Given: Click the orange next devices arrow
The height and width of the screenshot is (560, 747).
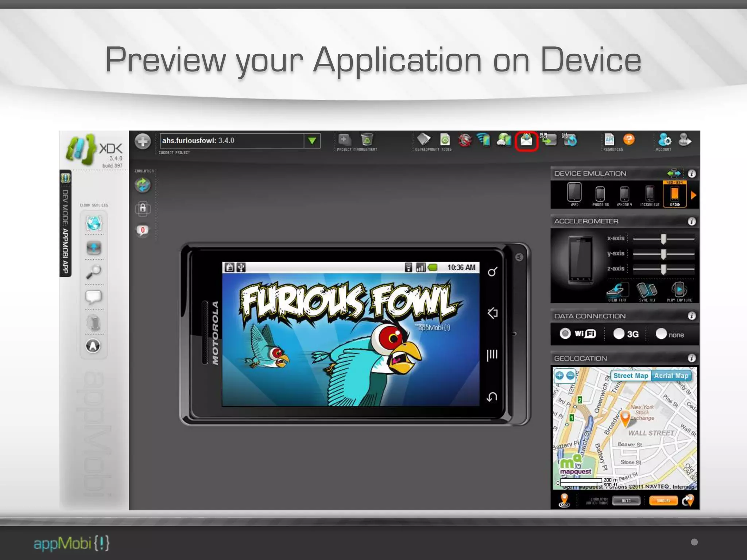Looking at the screenshot, I should click(x=693, y=195).
